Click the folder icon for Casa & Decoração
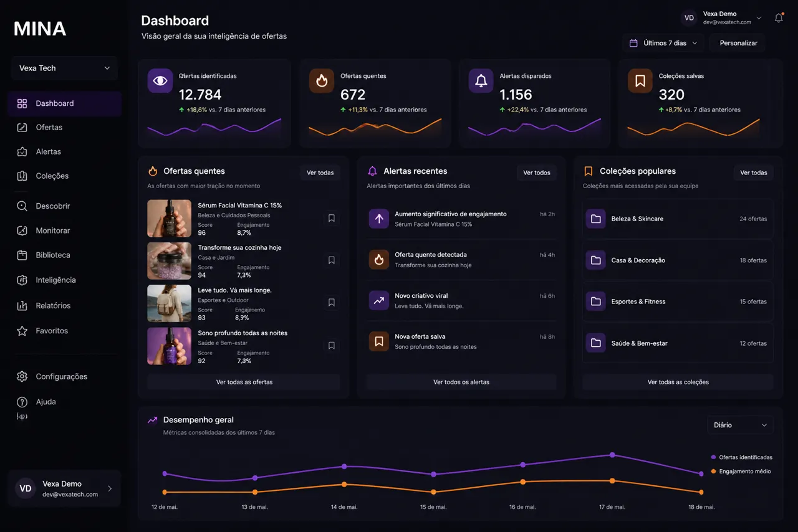The height and width of the screenshot is (532, 798). point(595,260)
